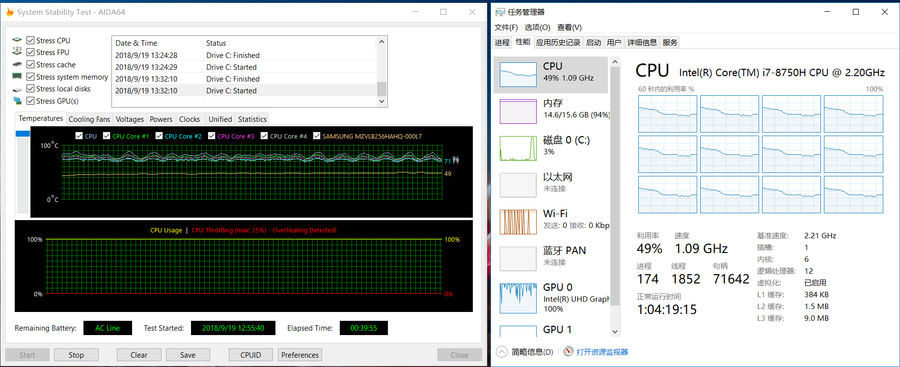This screenshot has height=367, width=900.
Task: Click the resource monitor icon
Action: [x=569, y=351]
